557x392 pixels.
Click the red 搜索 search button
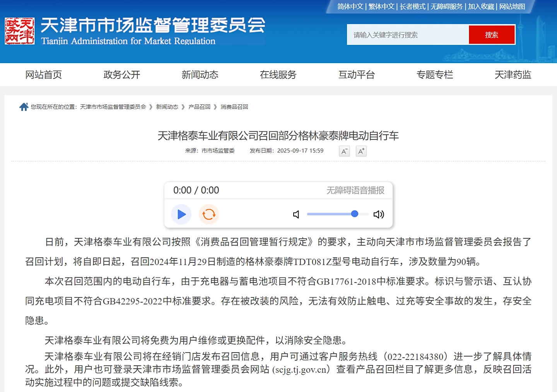point(492,35)
